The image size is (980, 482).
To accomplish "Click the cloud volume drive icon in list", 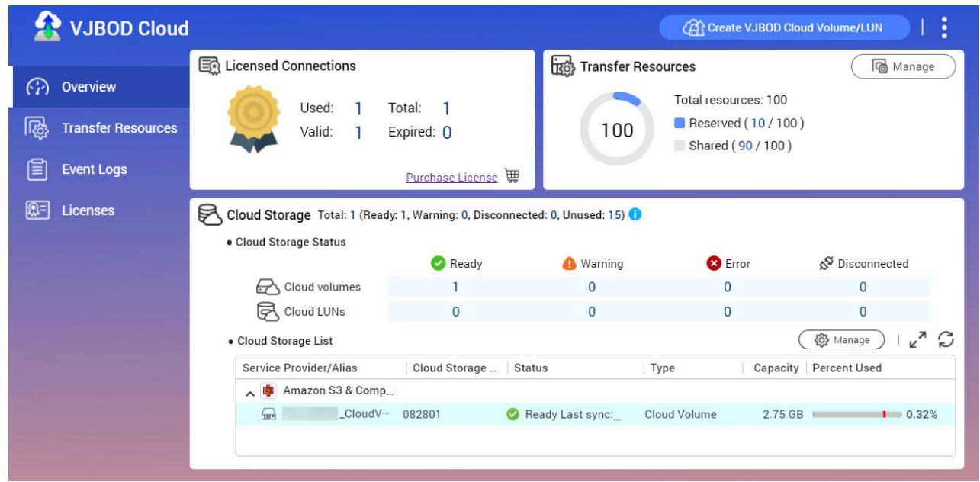I will 269,415.
